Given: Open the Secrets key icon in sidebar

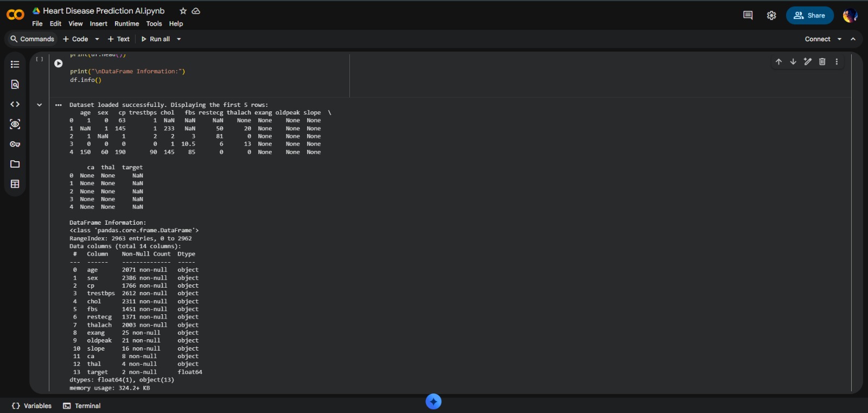Looking at the screenshot, I should pos(15,144).
